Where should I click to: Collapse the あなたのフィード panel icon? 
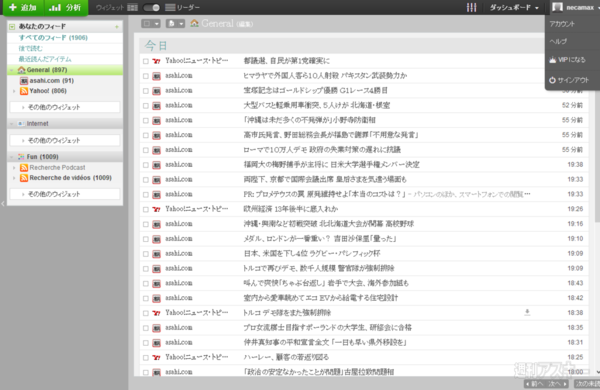12,26
